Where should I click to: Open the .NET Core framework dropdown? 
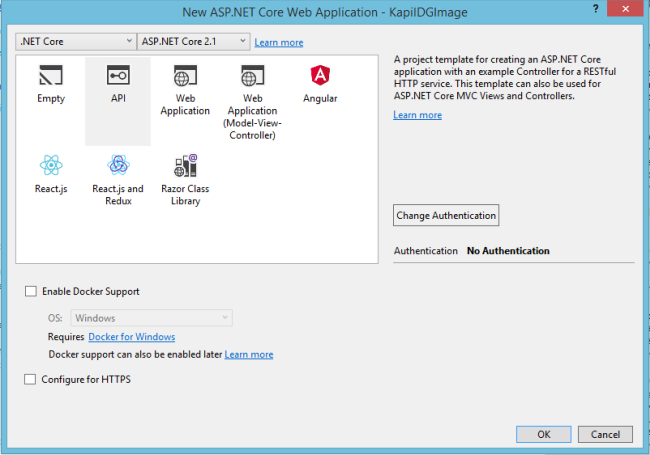pyautogui.click(x=76, y=41)
